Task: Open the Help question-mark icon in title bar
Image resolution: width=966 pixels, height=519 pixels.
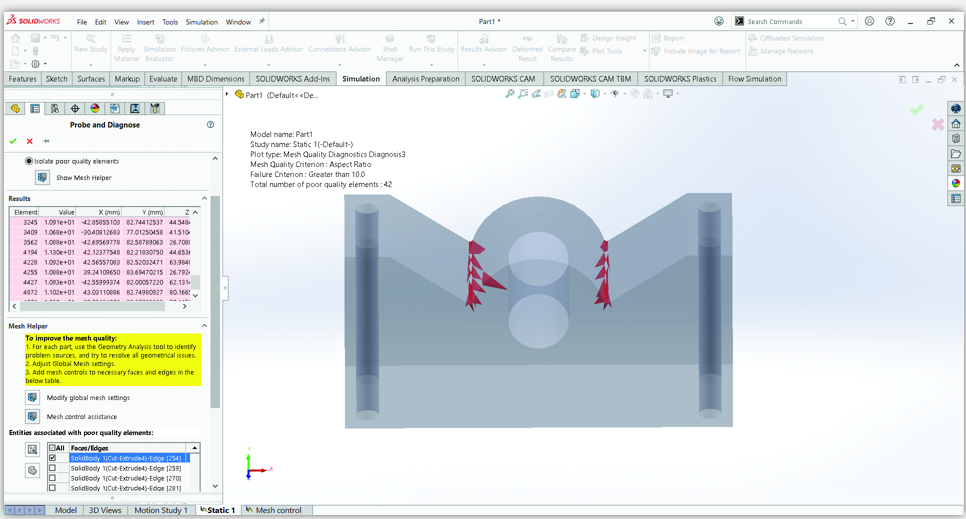Action: (x=890, y=21)
